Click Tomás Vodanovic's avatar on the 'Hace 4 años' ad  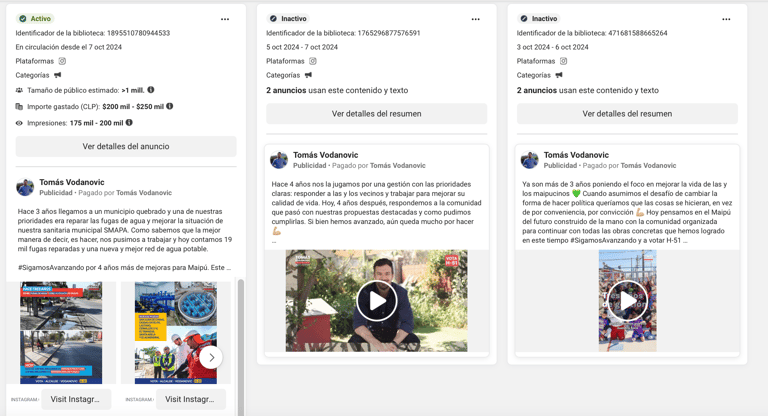click(279, 160)
